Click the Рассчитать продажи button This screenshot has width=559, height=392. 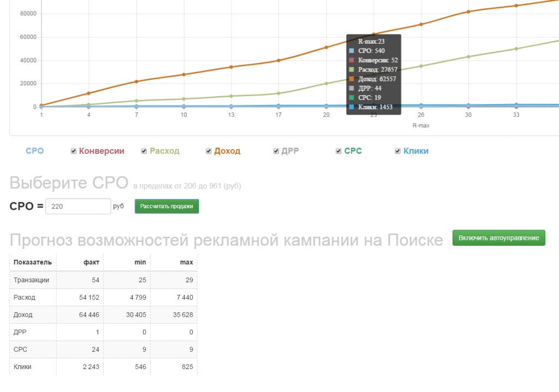(x=166, y=206)
